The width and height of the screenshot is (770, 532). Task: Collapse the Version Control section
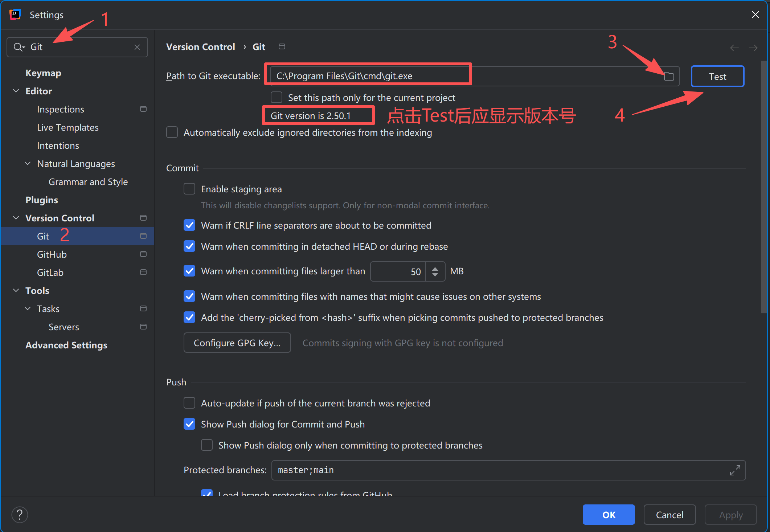(x=16, y=218)
